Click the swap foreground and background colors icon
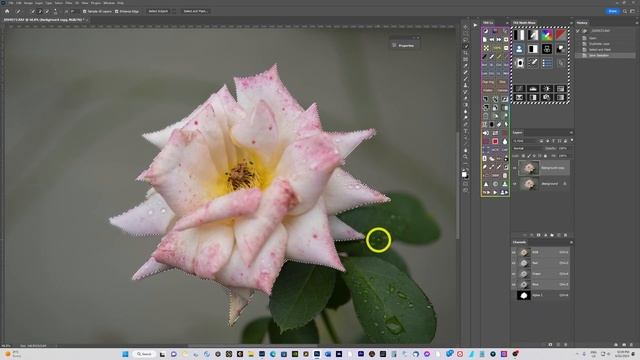 coord(468,169)
